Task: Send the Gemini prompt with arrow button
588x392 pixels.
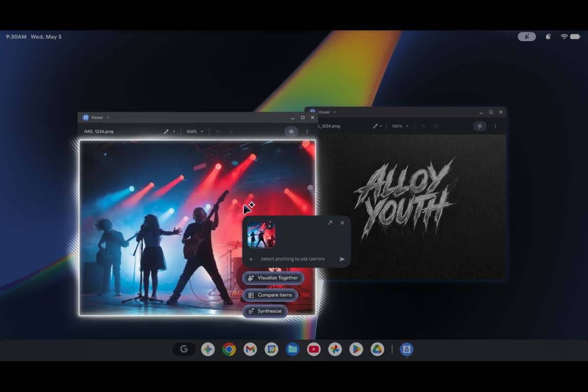Action: [342, 259]
